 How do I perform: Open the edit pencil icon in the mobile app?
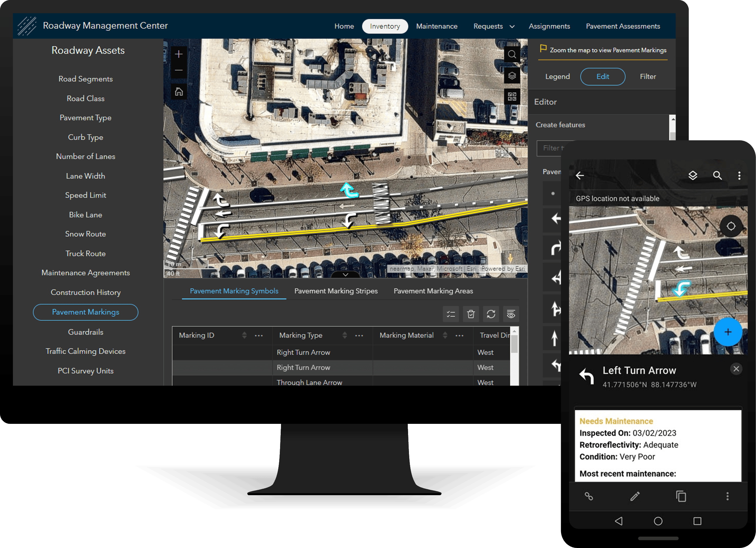pos(635,496)
